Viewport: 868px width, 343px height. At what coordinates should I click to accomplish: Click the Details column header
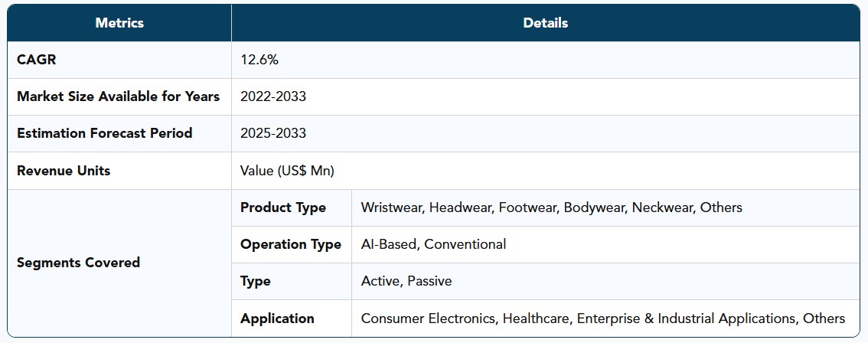coord(545,23)
